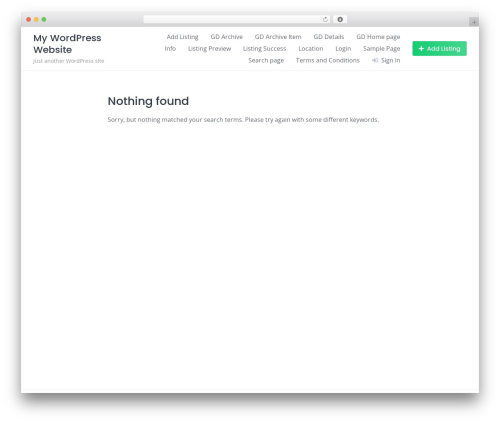Visit the Listing Preview page
The height and width of the screenshot is (423, 500).
point(209,49)
